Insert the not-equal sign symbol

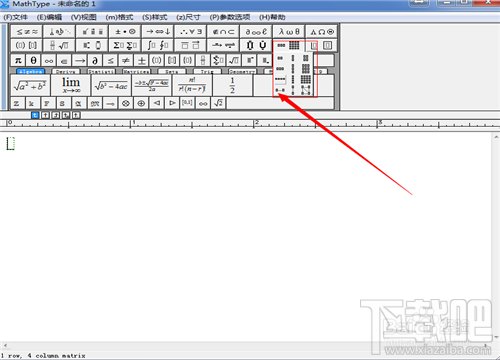click(x=126, y=60)
